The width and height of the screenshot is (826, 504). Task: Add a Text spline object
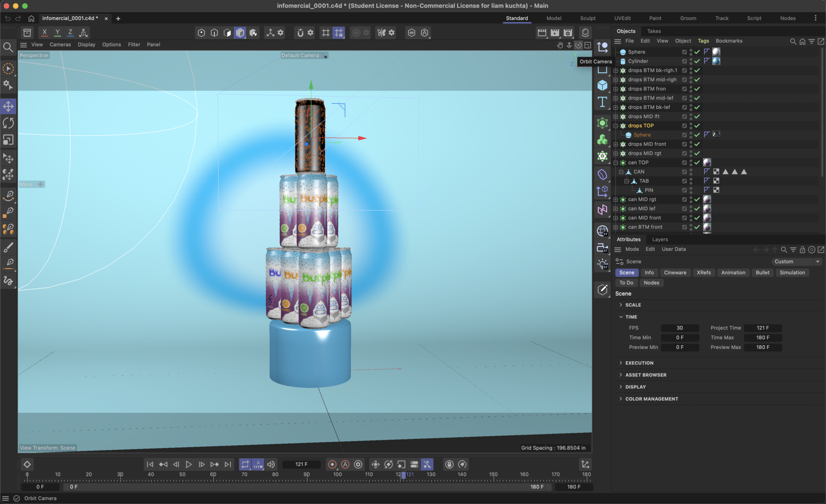pyautogui.click(x=602, y=102)
